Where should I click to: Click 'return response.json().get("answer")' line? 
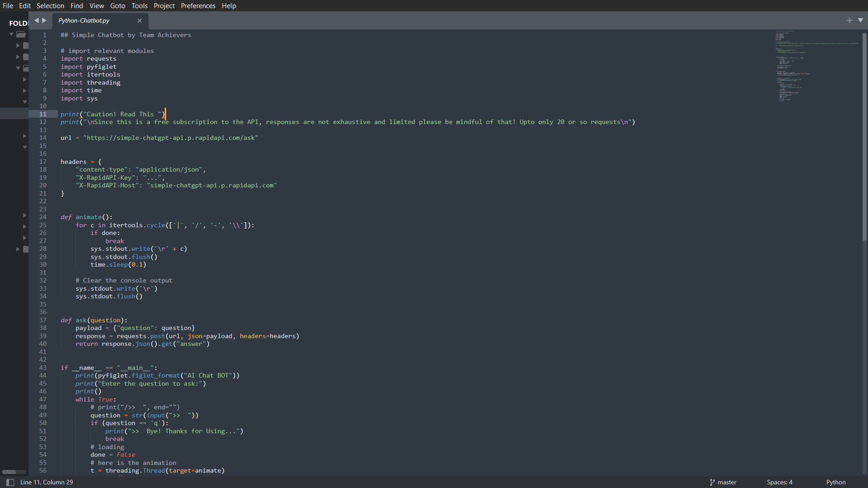(143, 344)
